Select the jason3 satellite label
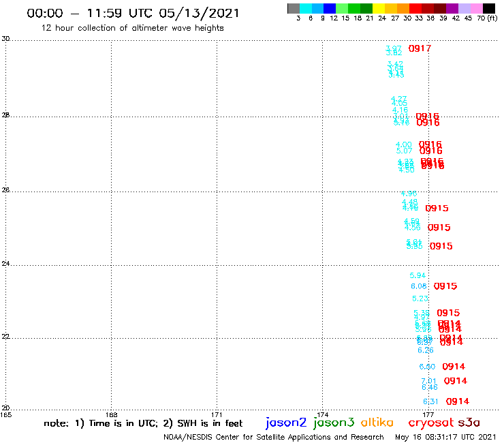Image resolution: width=504 pixels, height=443 pixels. pyautogui.click(x=334, y=423)
